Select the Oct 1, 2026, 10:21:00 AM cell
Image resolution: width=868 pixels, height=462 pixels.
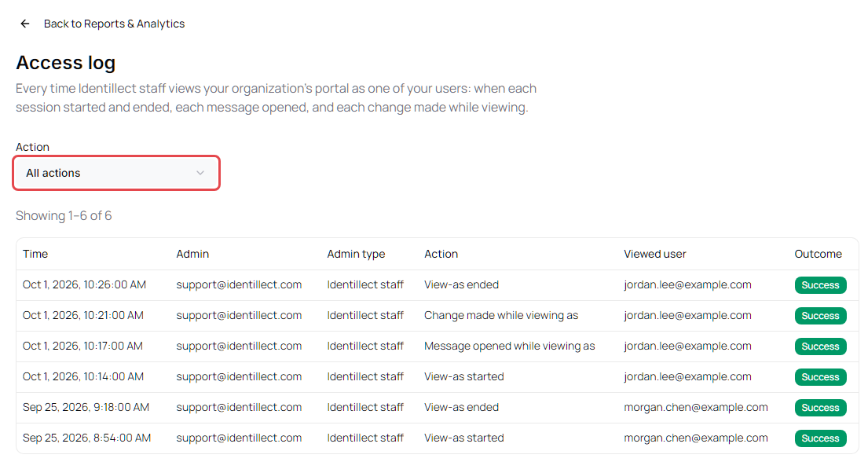[83, 315]
